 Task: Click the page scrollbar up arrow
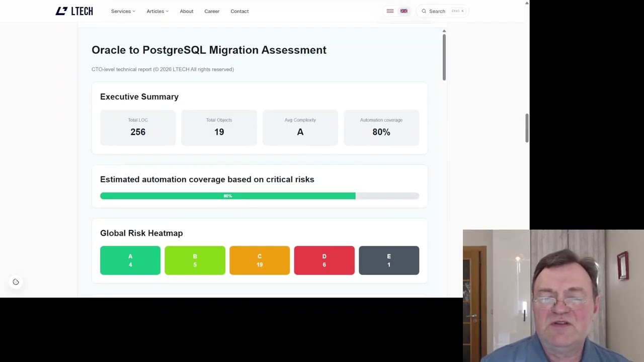tap(527, 3)
